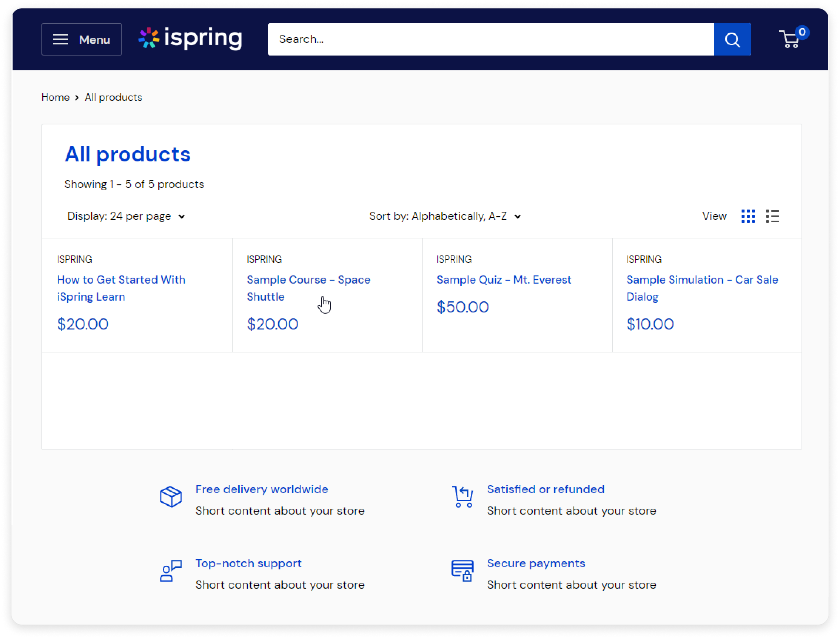Click the Secure payments card icon
This screenshot has width=840, height=639.
click(x=462, y=571)
